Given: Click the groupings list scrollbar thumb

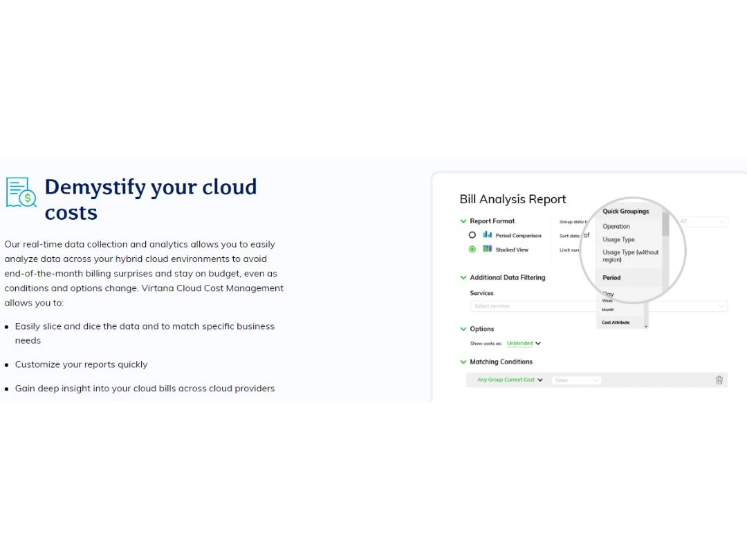Looking at the screenshot, I should click(x=665, y=224).
